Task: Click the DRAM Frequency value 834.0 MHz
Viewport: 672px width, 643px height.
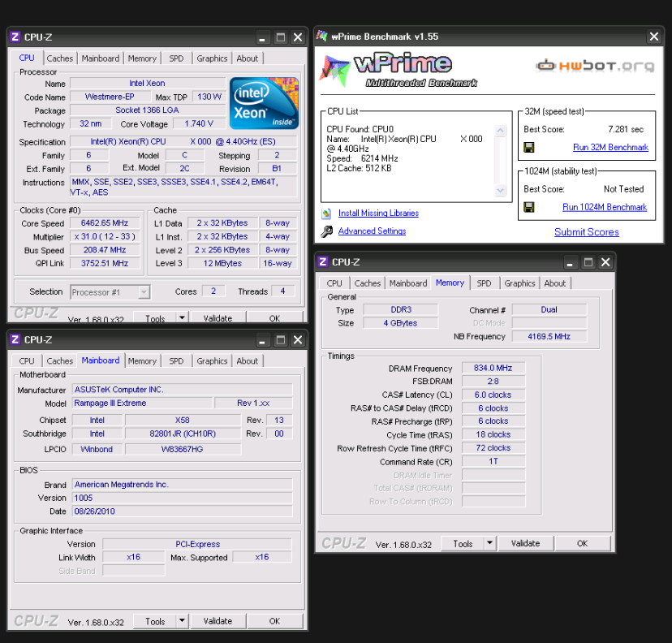Action: pyautogui.click(x=493, y=368)
